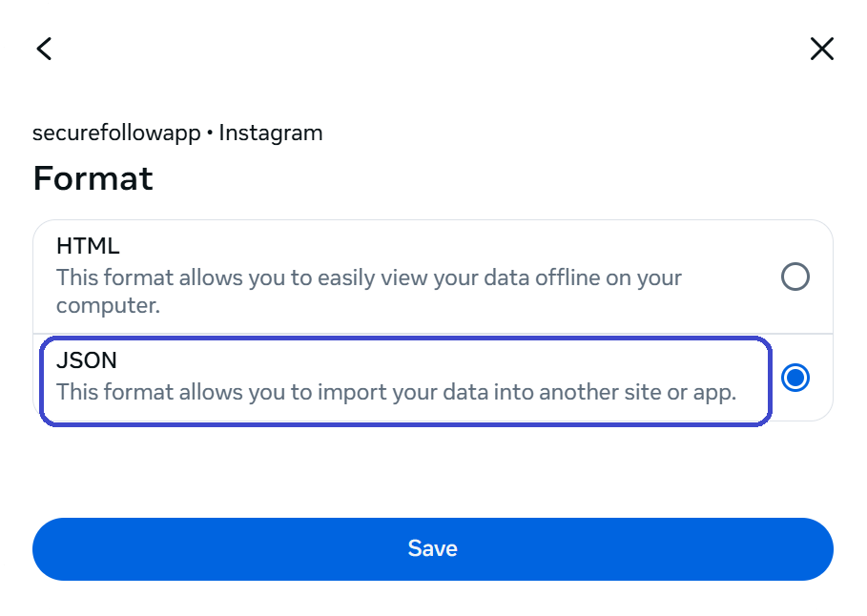Click the JSON import data description

(396, 392)
